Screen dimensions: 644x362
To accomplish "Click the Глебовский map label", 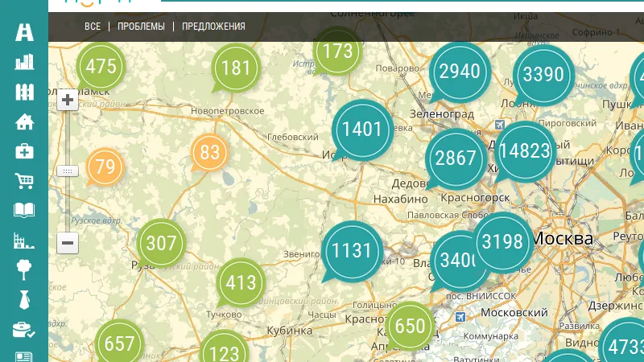I will click(293, 137).
